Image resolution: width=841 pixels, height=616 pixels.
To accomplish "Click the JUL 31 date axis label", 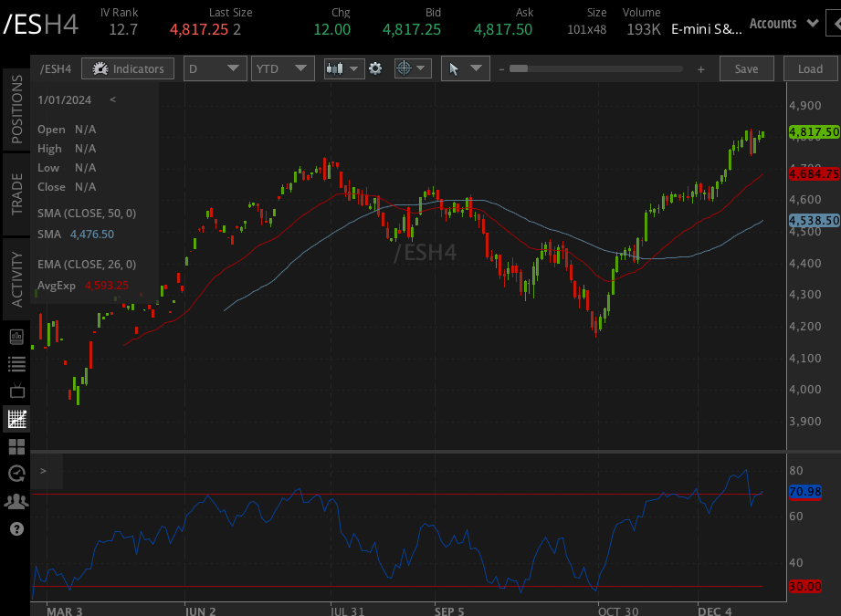I will (347, 611).
